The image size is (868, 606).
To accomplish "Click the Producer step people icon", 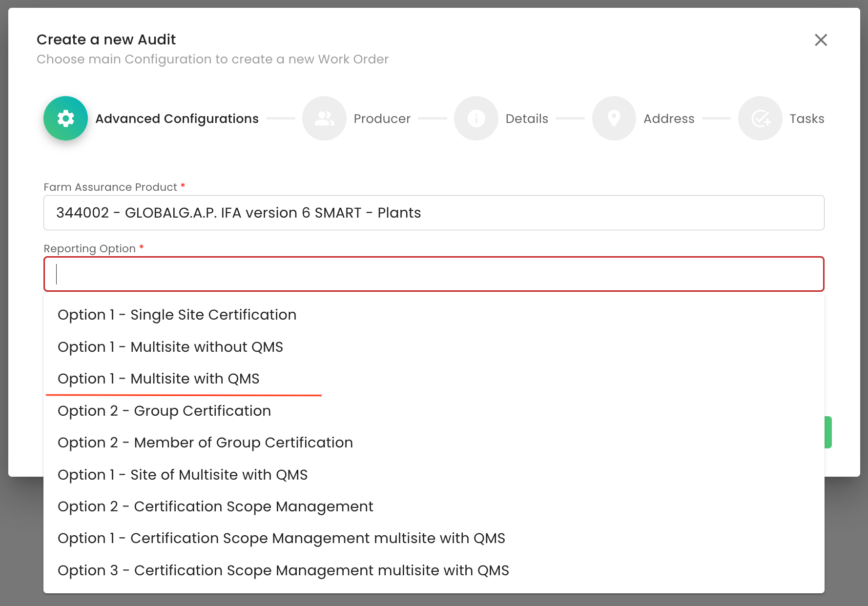I will point(324,119).
